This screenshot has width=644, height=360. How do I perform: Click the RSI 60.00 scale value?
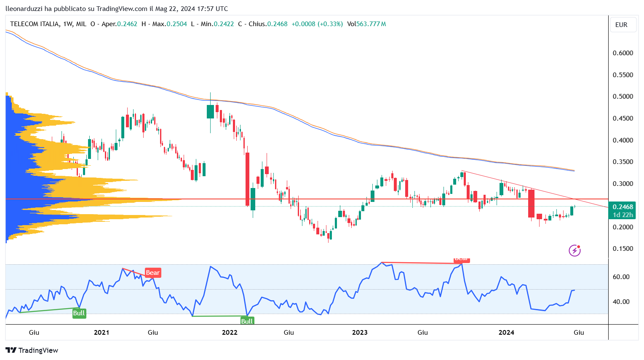(621, 277)
